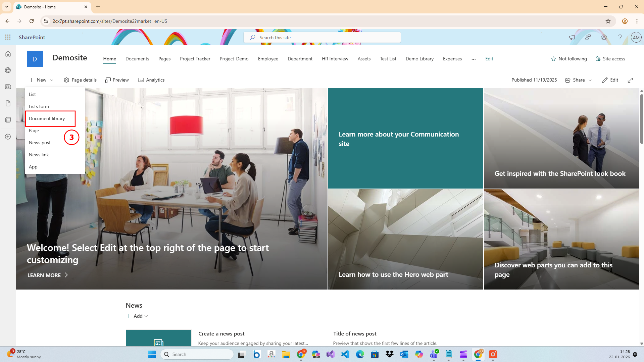Open the HR Interview navigation link

point(335,59)
